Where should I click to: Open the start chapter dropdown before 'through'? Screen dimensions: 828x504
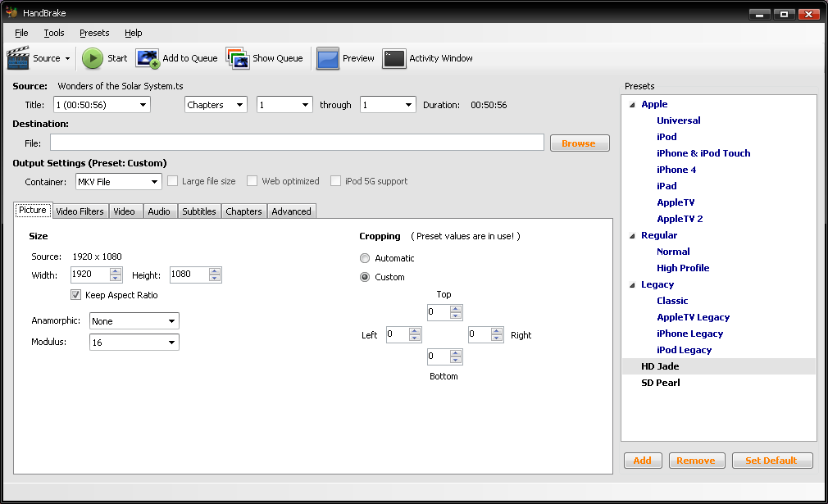coord(284,105)
